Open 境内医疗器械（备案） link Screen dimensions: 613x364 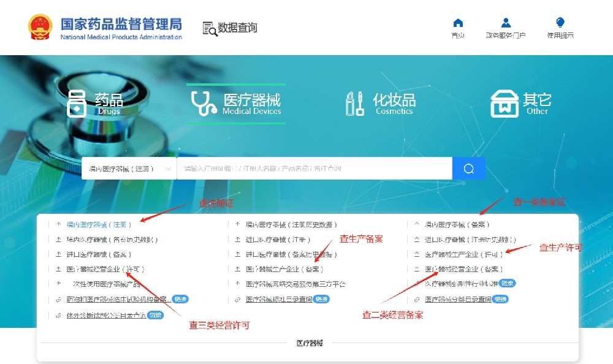click(457, 225)
